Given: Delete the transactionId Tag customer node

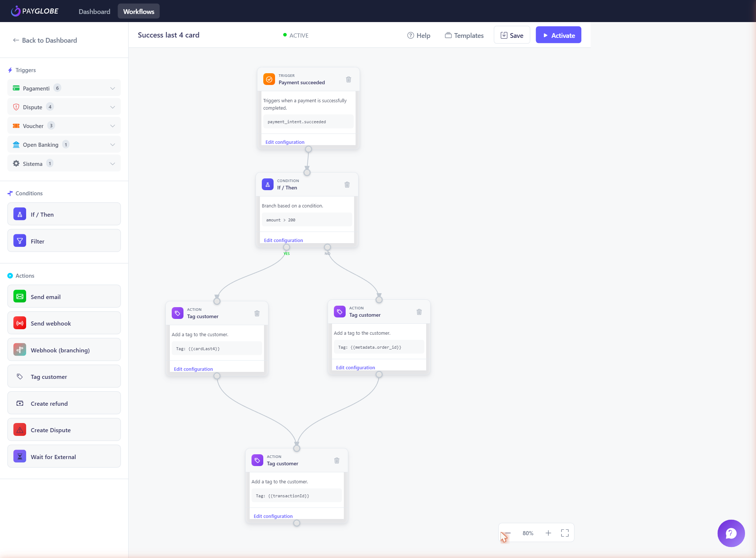Looking at the screenshot, I should point(337,461).
